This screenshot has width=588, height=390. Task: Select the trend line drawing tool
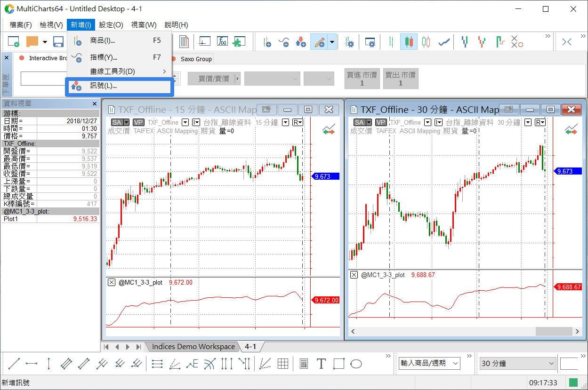[14, 363]
